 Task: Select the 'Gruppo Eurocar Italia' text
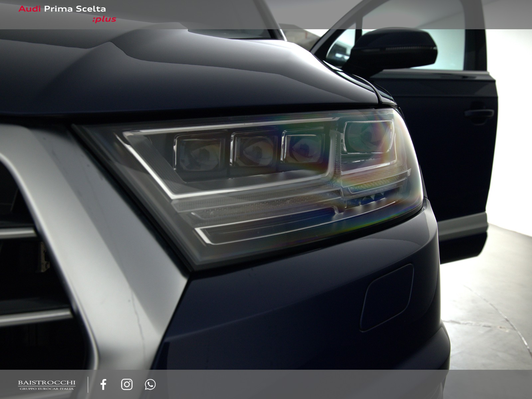tap(47, 388)
